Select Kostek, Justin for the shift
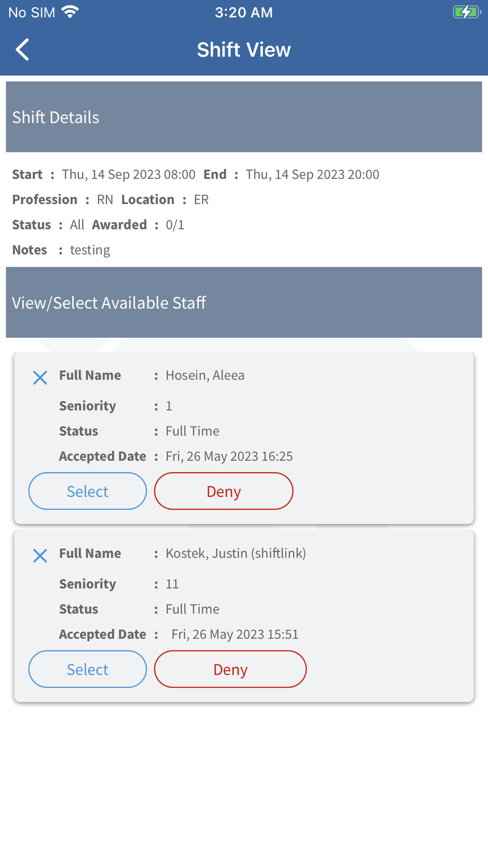Image resolution: width=488 pixels, height=868 pixels. 87,669
